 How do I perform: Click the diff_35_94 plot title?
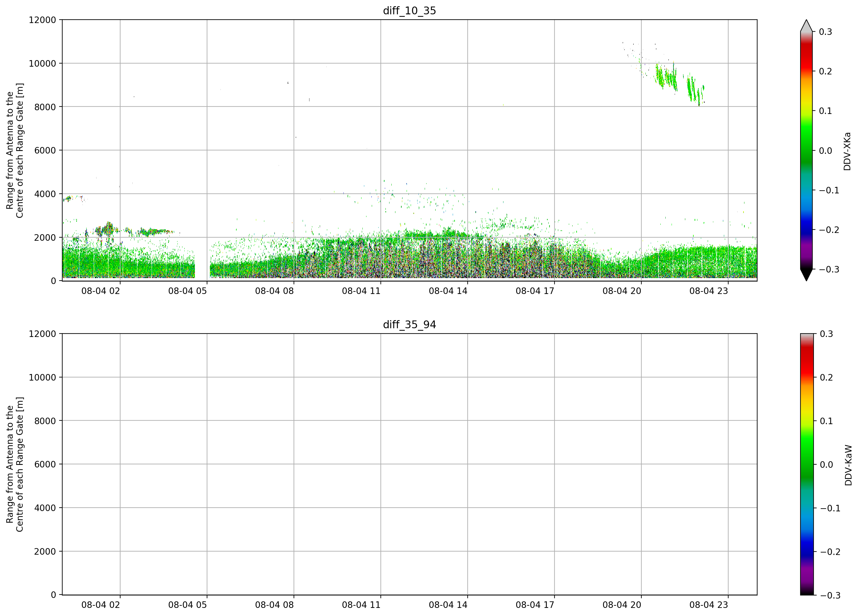[409, 325]
